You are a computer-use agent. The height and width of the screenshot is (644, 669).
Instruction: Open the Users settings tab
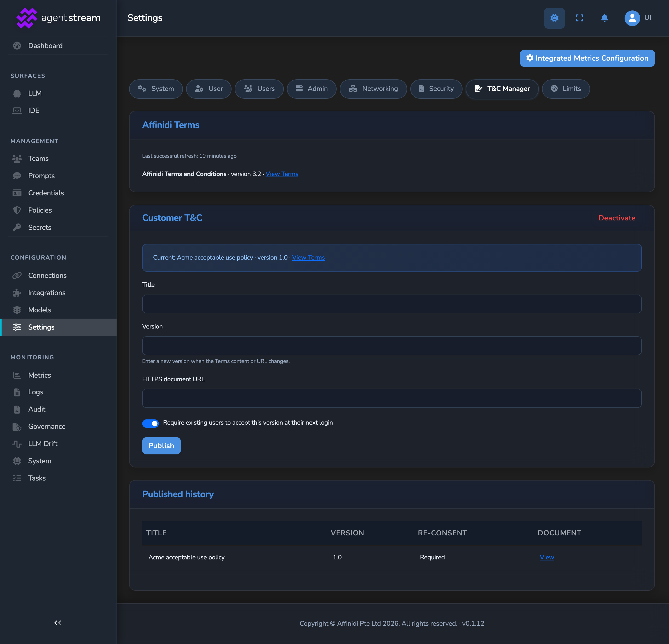(x=259, y=89)
